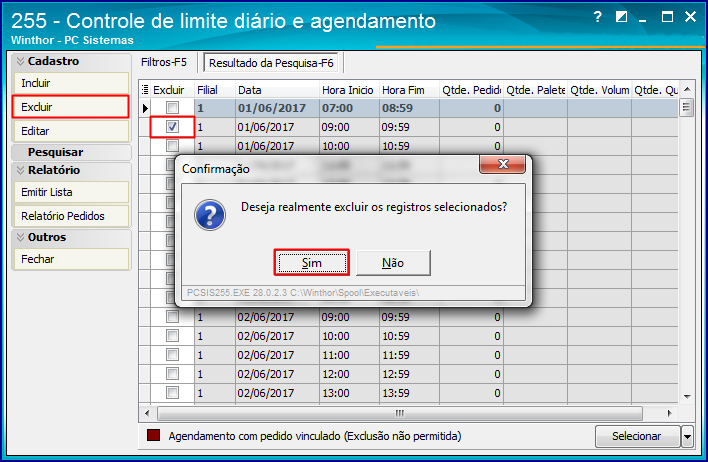Click the Qtde. Palete column header
708x462 pixels.
[536, 90]
